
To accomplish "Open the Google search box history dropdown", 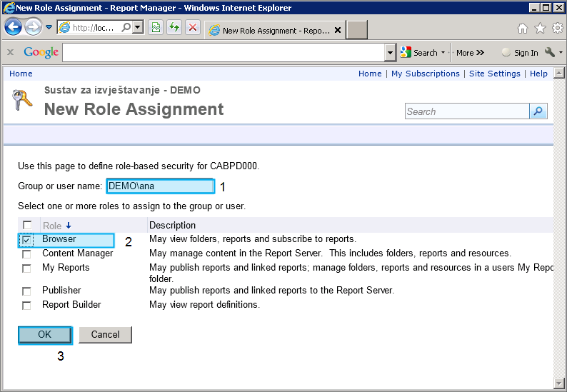I will 390,53.
